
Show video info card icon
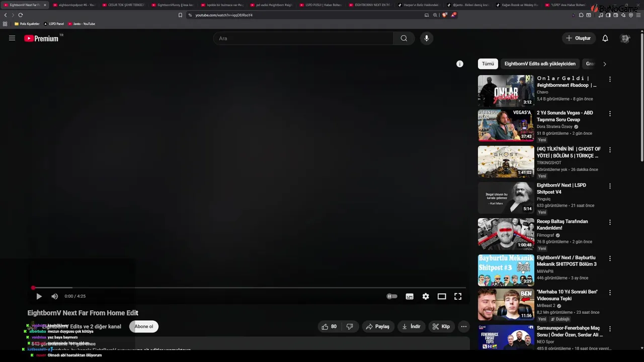[459, 64]
